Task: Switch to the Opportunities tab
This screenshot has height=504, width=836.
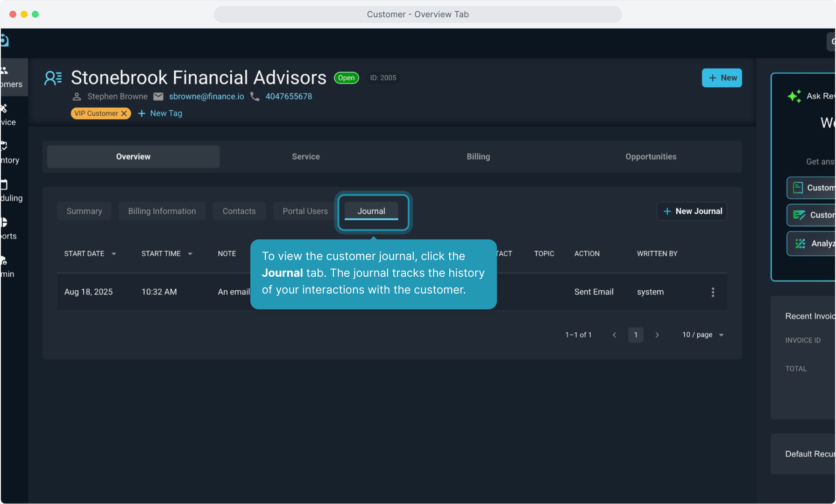Action: click(x=651, y=157)
